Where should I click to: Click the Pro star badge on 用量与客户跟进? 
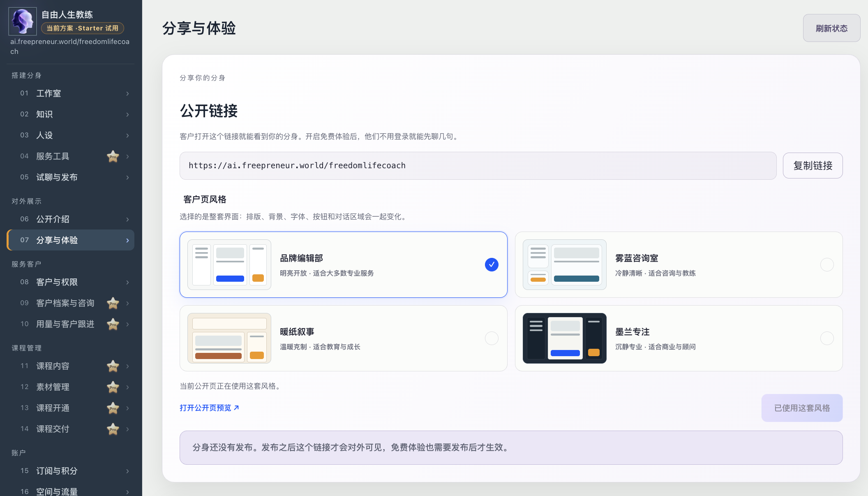pos(113,324)
